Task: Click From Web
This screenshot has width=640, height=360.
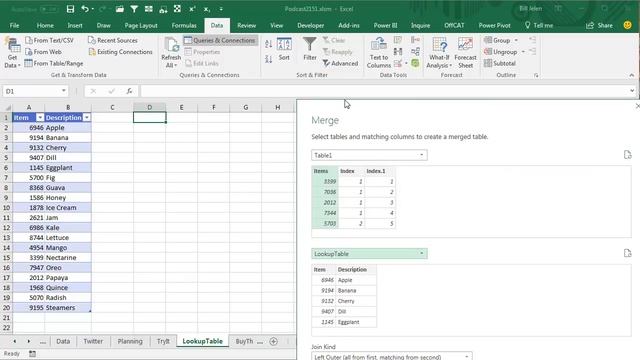Action: (x=43, y=52)
